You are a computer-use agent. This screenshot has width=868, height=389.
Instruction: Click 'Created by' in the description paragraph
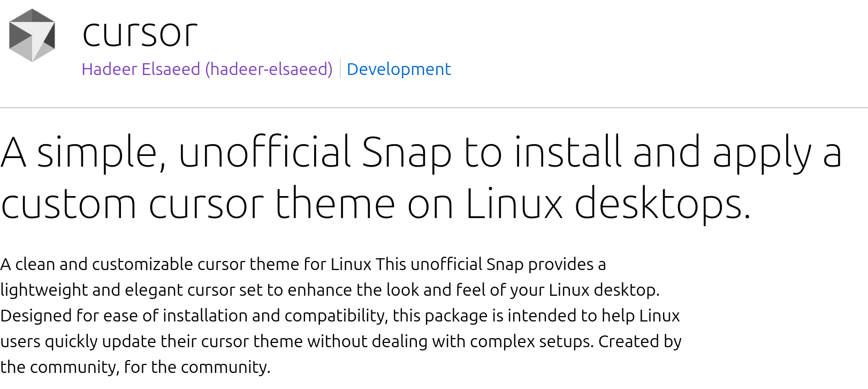click(x=639, y=341)
